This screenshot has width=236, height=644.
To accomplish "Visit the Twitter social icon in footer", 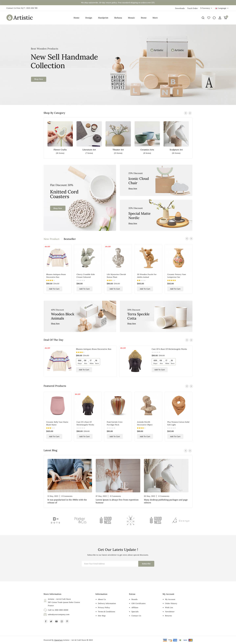I will (51, 621).
